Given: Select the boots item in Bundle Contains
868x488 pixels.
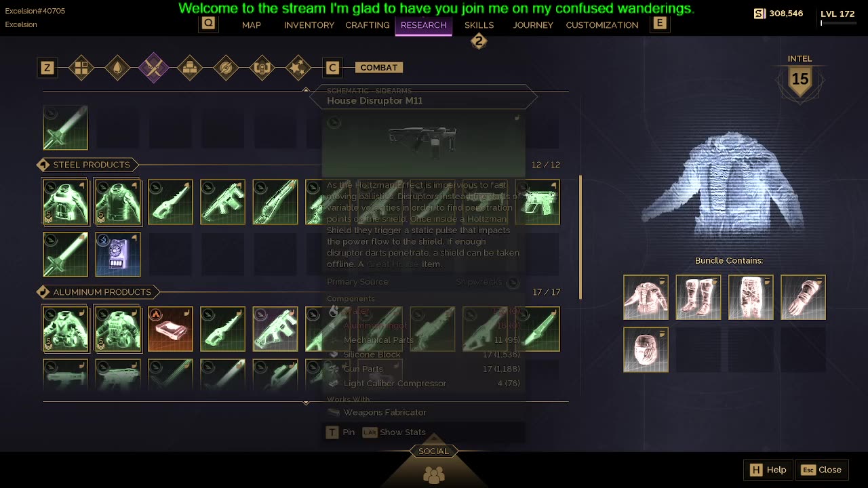Looking at the screenshot, I should click(x=698, y=297).
